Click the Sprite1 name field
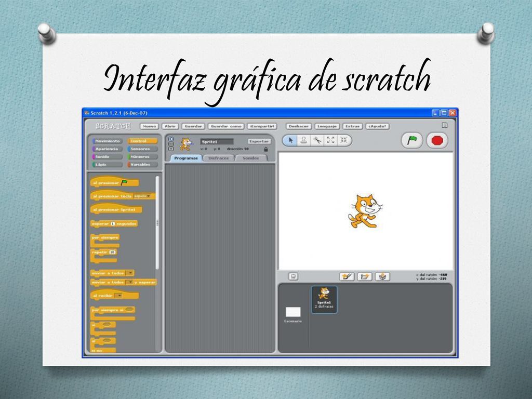Viewport: 532px width, 399px height. 217,141
